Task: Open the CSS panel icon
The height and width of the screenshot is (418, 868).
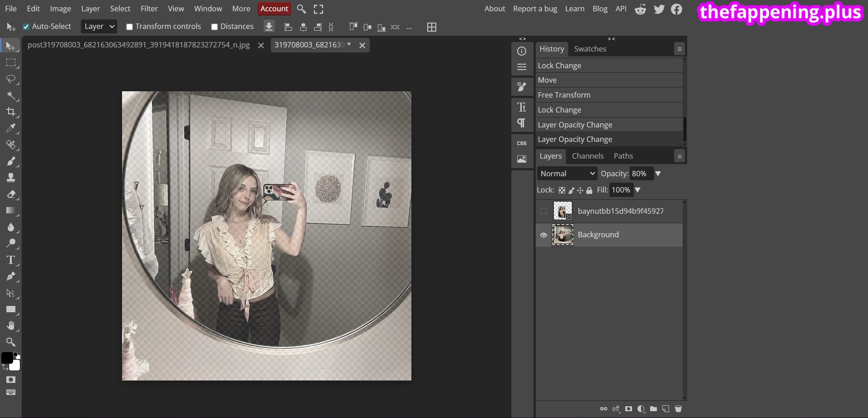Action: (522, 143)
